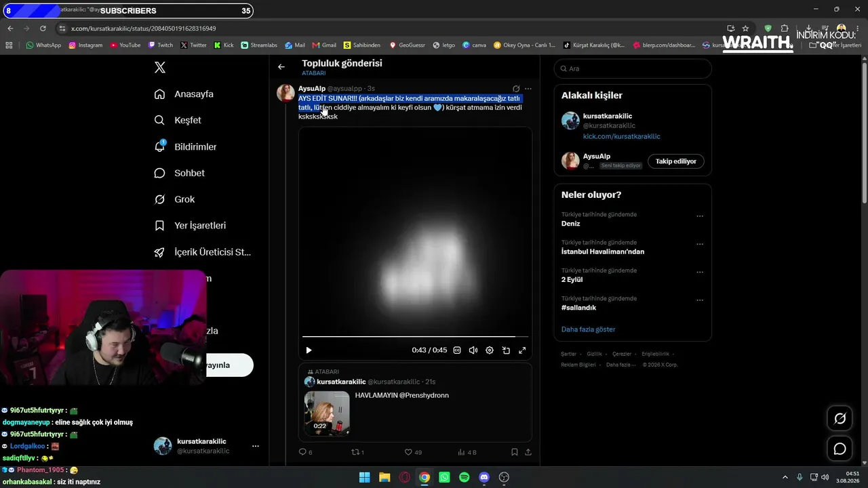The image size is (868, 488).
Task: Open the GeoGuessr bookmark
Action: (x=408, y=45)
